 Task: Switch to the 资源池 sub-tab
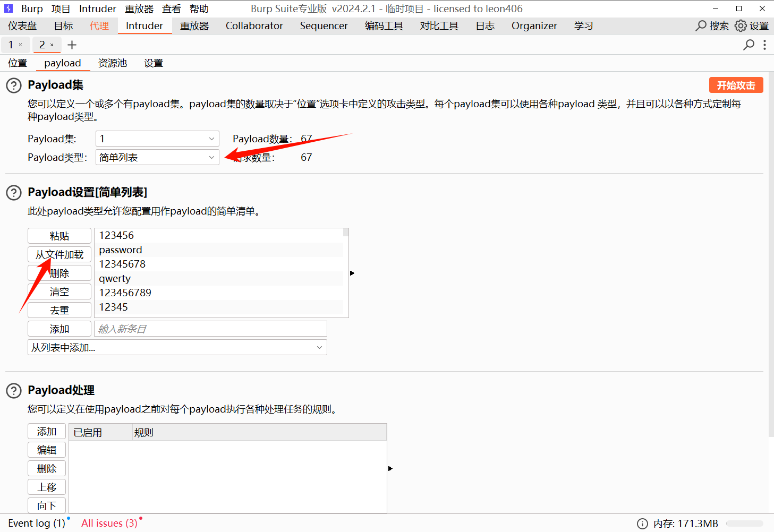[x=113, y=63]
